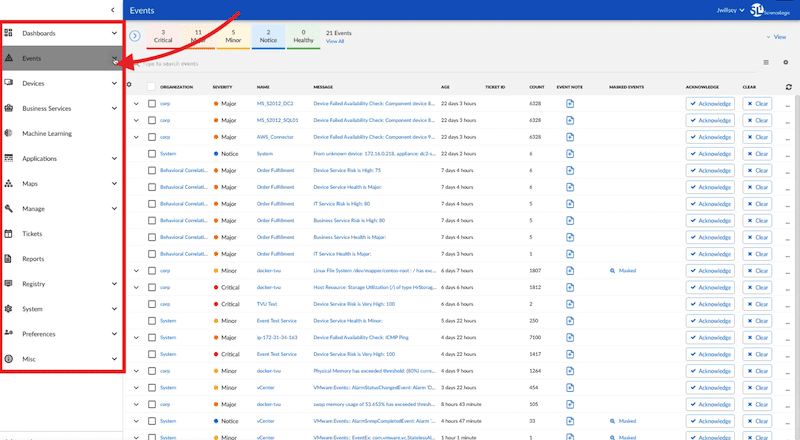Click the ScienceLogic logo
This screenshot has height=440, width=800.
tap(770, 10)
